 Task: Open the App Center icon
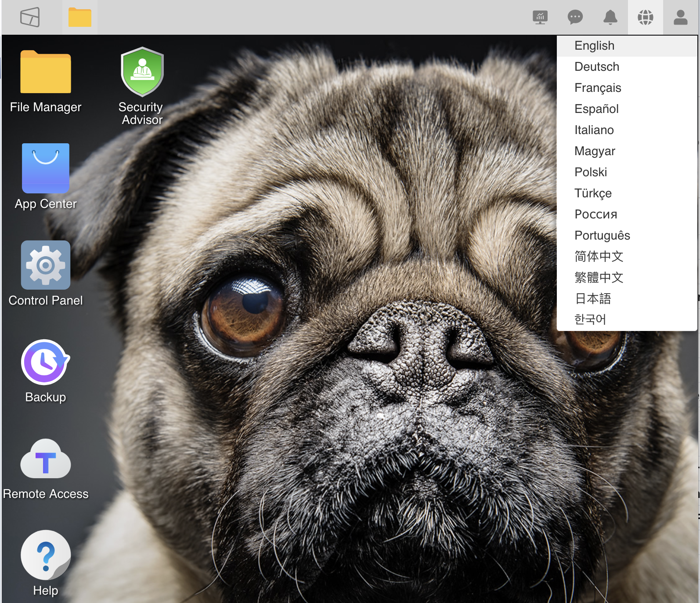[46, 169]
